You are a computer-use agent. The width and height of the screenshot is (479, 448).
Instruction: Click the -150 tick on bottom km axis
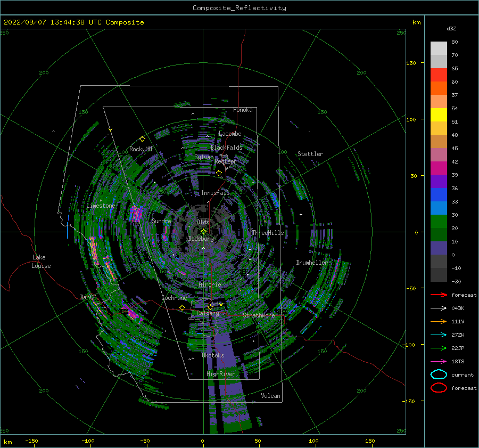pyautogui.click(x=31, y=441)
